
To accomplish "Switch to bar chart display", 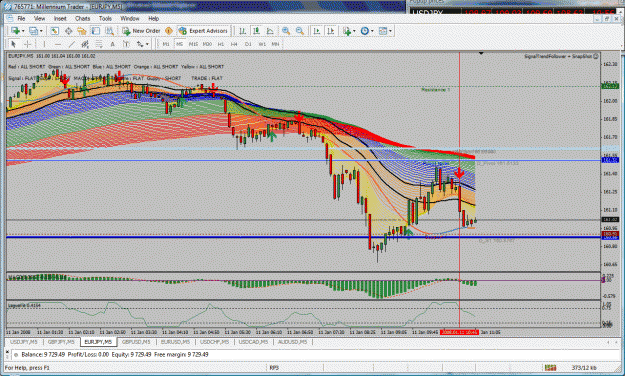I will 242,31.
